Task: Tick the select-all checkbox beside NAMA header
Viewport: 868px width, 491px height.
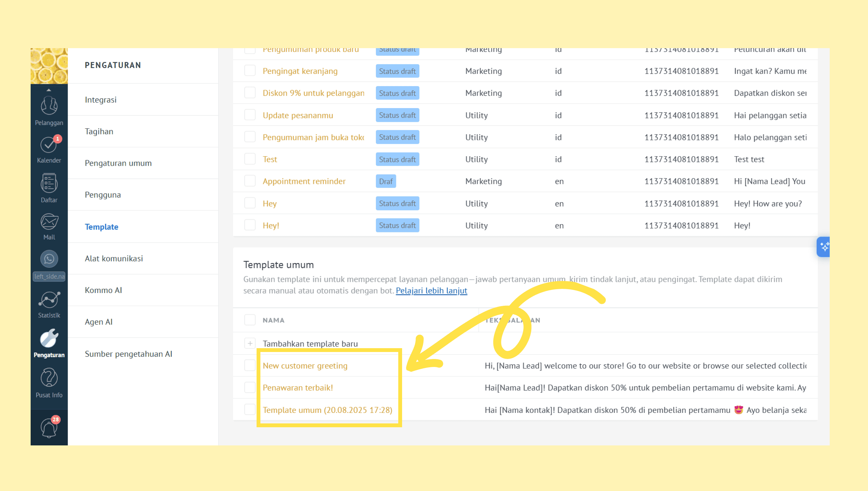Action: pyautogui.click(x=250, y=320)
